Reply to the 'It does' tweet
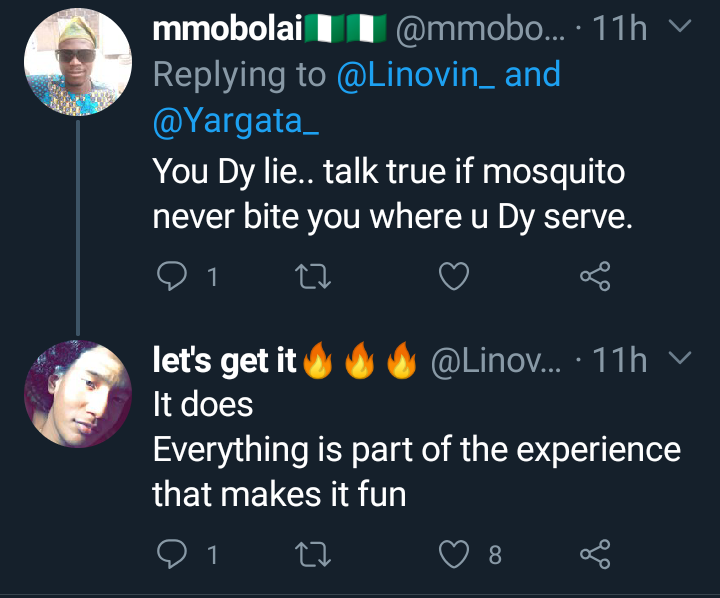The image size is (720, 598). (172, 554)
